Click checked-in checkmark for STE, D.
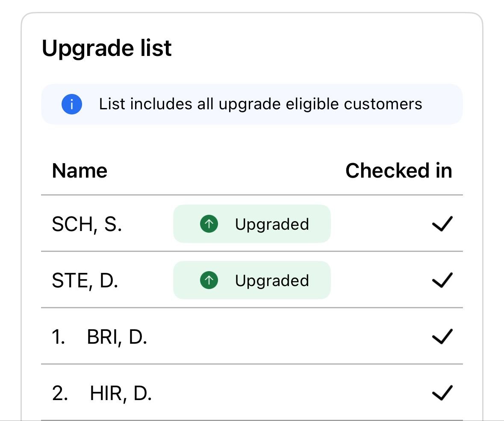The width and height of the screenshot is (504, 421). click(442, 281)
